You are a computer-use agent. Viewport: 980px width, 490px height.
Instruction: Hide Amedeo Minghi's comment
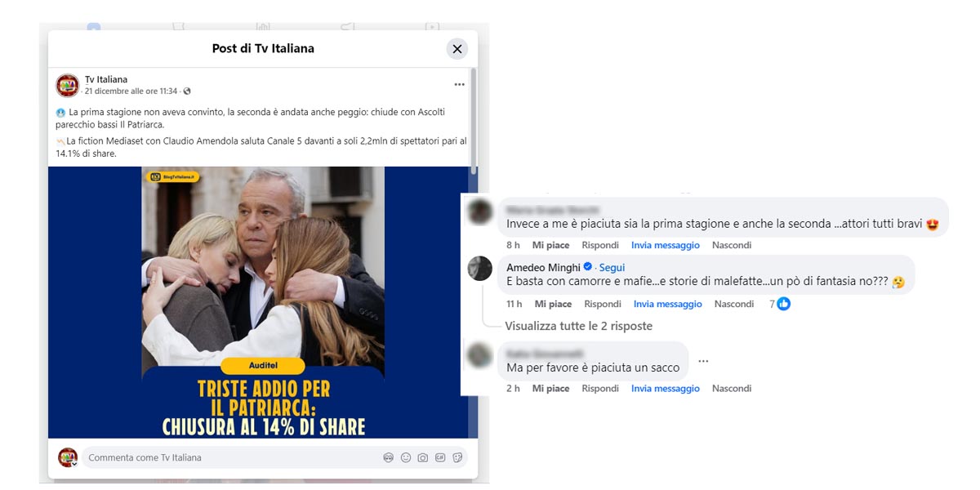click(734, 304)
